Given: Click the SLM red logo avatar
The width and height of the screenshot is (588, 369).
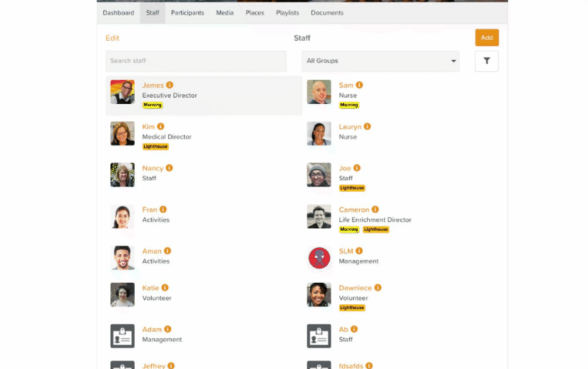Looking at the screenshot, I should 319,258.
